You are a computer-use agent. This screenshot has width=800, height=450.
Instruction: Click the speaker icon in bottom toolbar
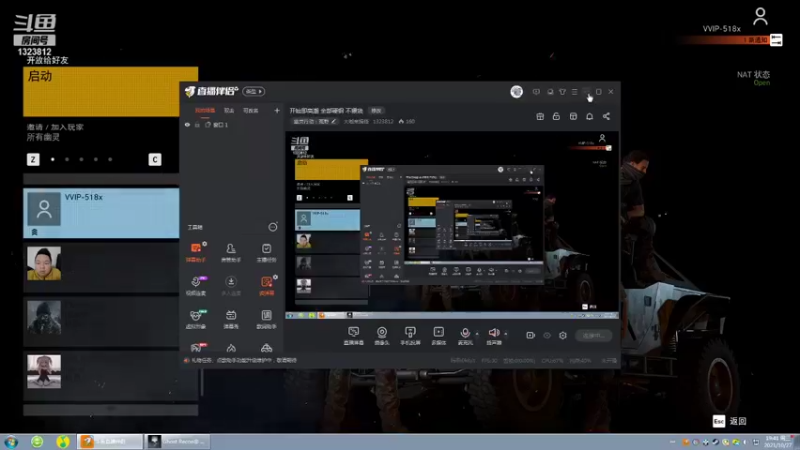coord(494,333)
